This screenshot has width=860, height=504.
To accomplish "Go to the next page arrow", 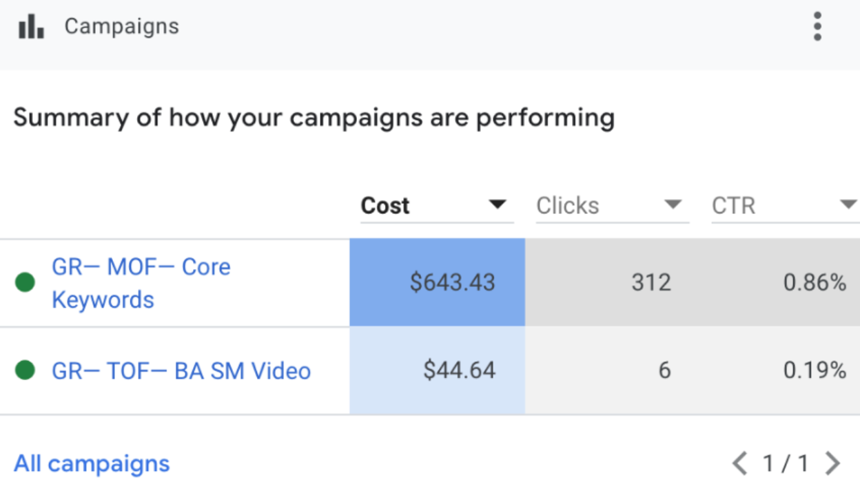I will (832, 463).
